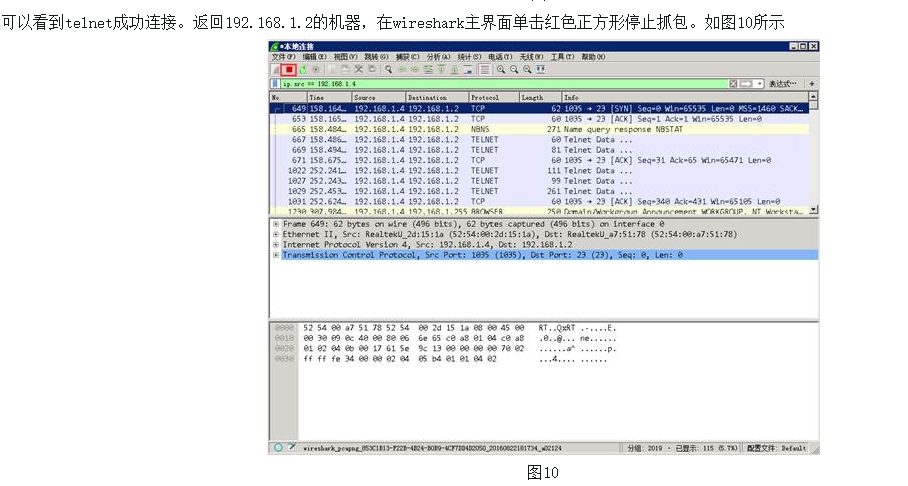Click the packet list scroll down arrow
Image resolution: width=908 pixels, height=486 pixels.
[813, 209]
